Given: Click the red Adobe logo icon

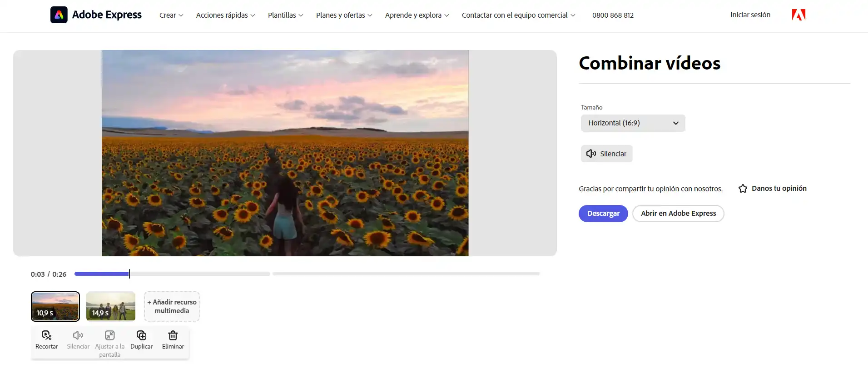Looking at the screenshot, I should pos(799,15).
